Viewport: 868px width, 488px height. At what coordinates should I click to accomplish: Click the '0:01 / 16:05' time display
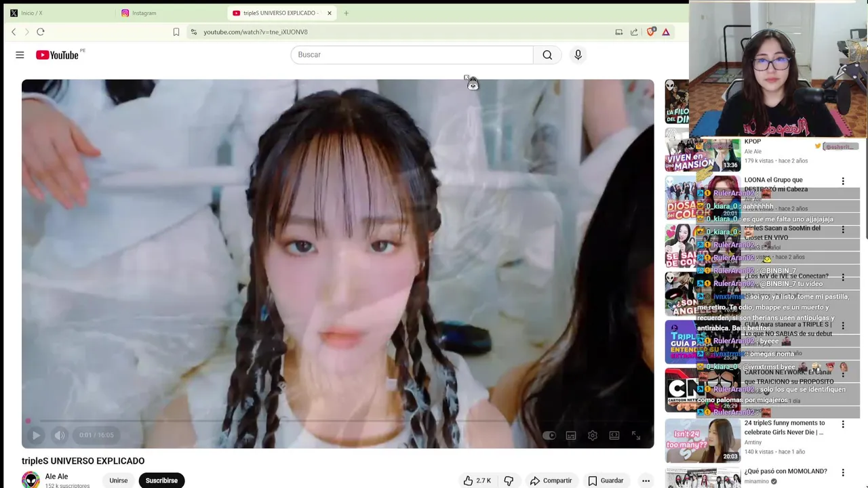[x=96, y=435]
